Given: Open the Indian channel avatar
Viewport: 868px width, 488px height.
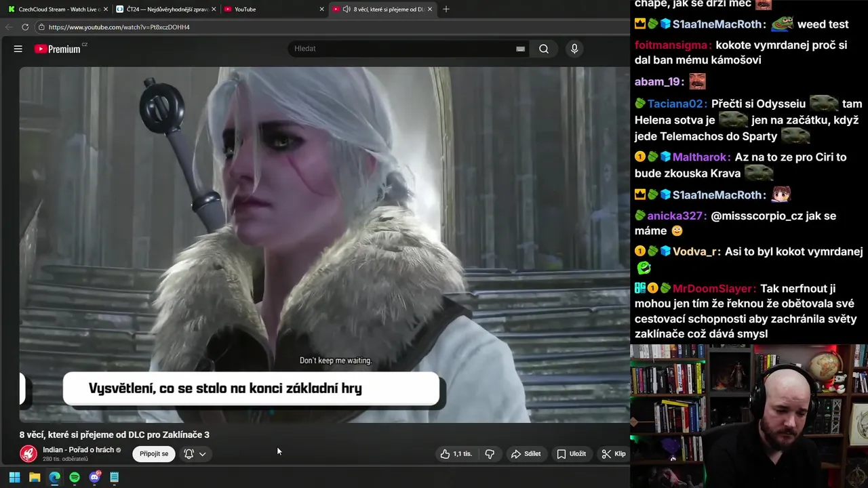Looking at the screenshot, I should 28,453.
